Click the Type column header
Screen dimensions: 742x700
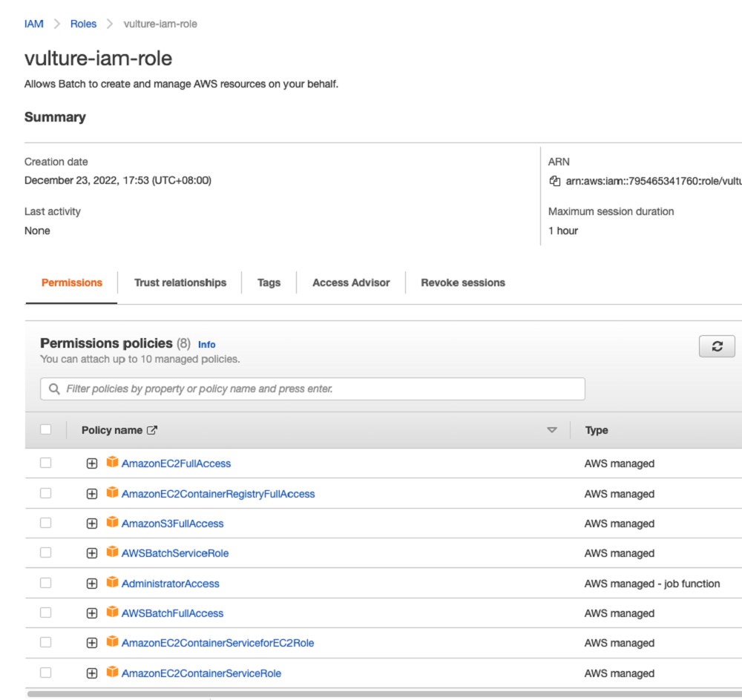pyautogui.click(x=597, y=430)
